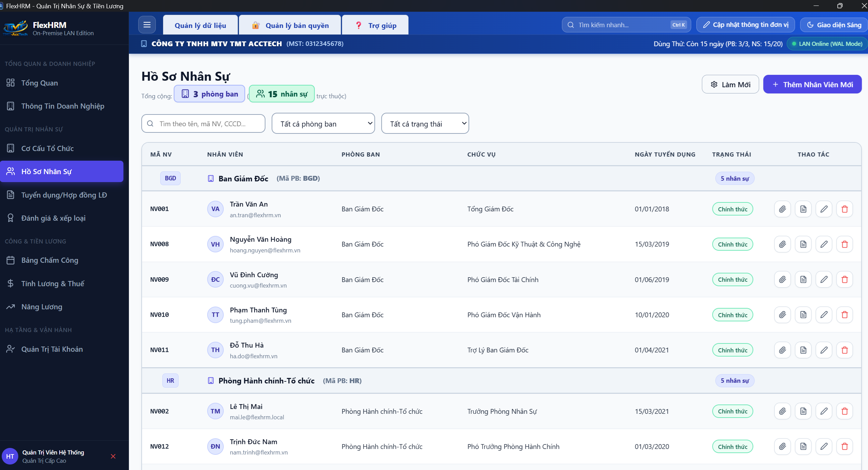This screenshot has height=470, width=868.
Task: Click Thêm Nhân Viên Mới button
Action: 812,84
